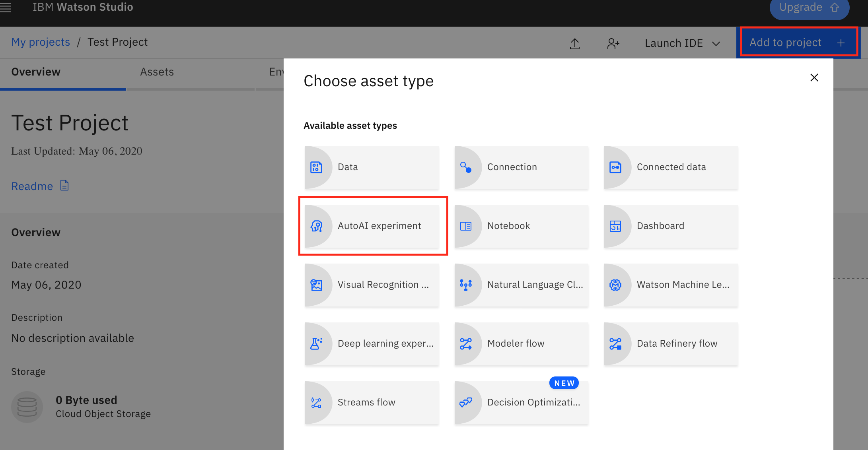Open the Notebook asset icon
This screenshot has width=868, height=450.
click(466, 226)
